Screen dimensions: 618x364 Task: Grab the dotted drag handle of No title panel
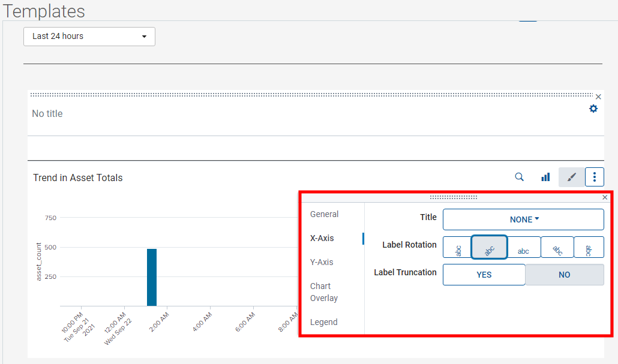[311, 95]
